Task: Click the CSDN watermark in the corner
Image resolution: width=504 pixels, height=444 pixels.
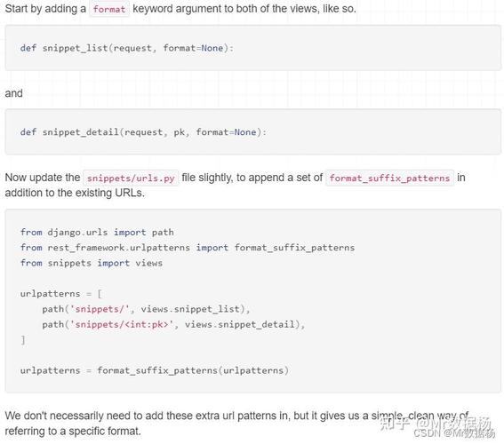Action: tap(454, 433)
